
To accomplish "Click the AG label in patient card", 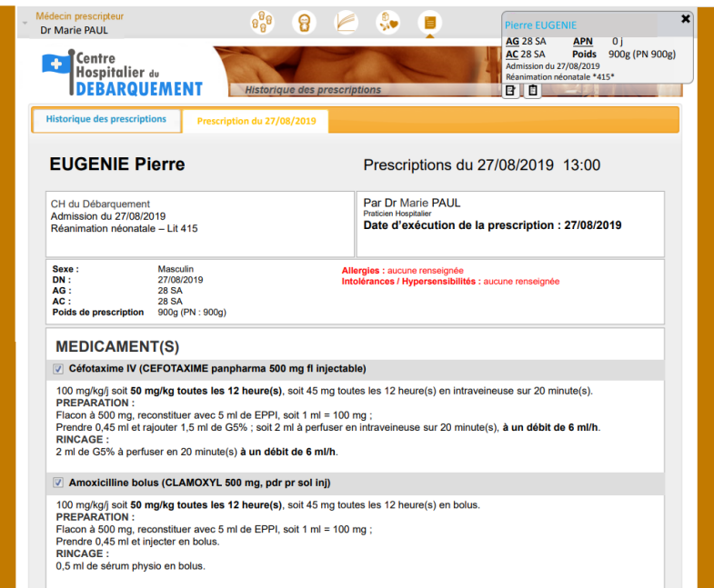I will [512, 42].
